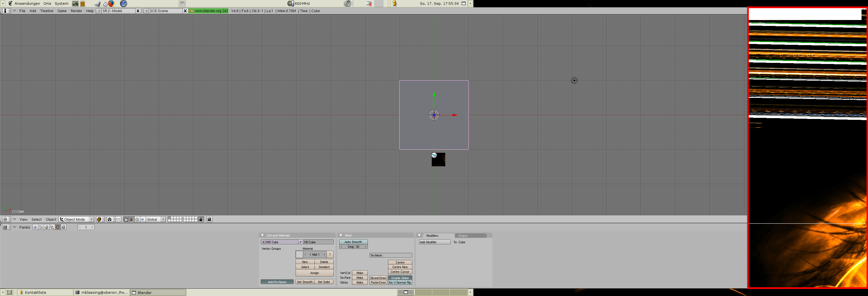Toggle the Double Sided mesh option
The width and height of the screenshot is (868, 296).
point(400,278)
